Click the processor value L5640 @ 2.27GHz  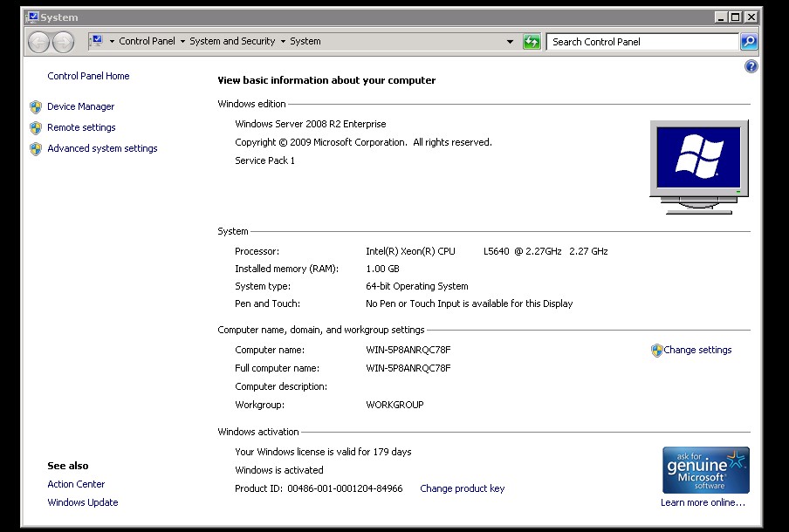pyautogui.click(x=522, y=251)
